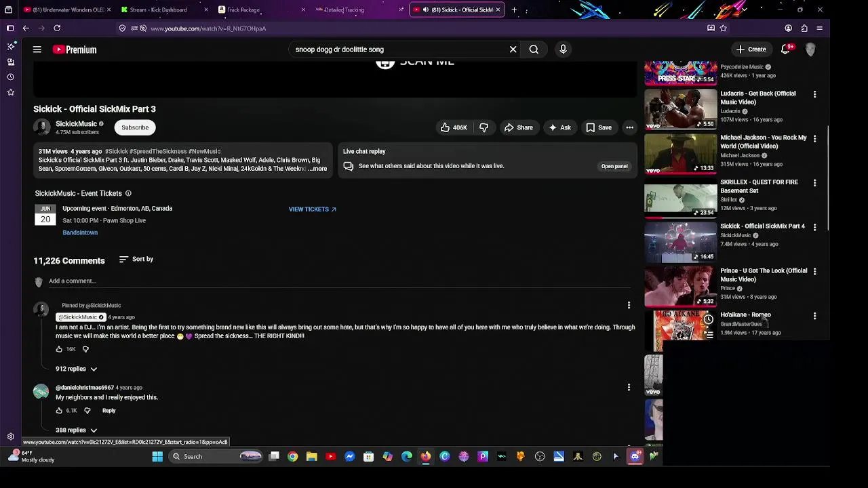Screen dimensions: 868x488
Task: Open Discord from the taskbar
Action: [635, 456]
